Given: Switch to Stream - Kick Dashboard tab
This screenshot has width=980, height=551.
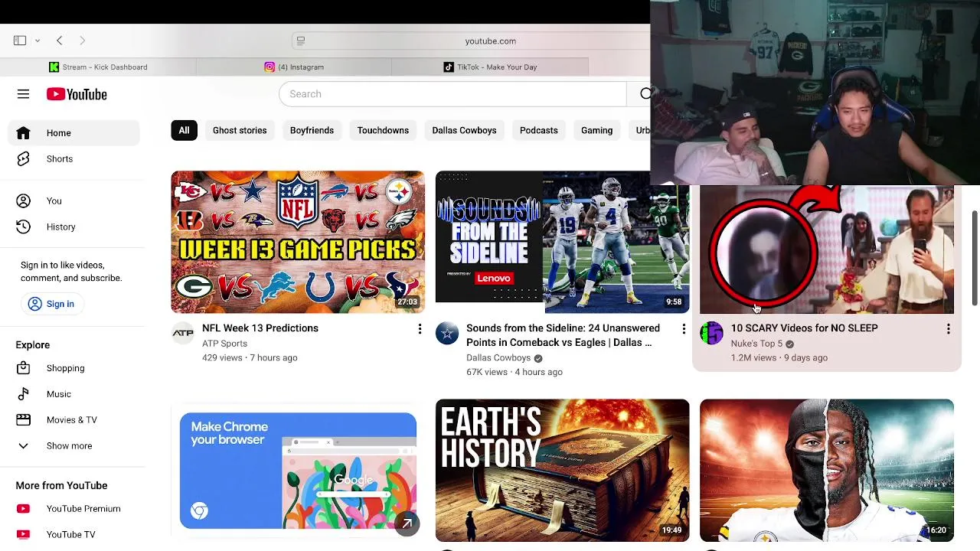Looking at the screenshot, I should (x=98, y=67).
